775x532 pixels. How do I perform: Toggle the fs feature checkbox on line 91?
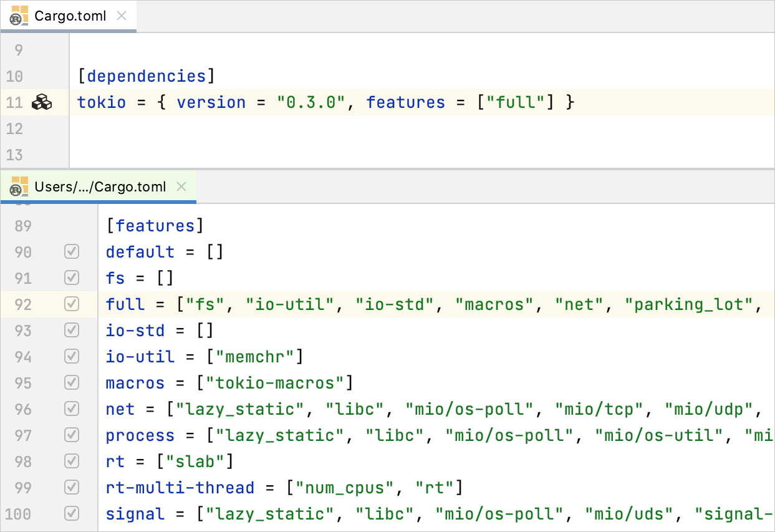pyautogui.click(x=72, y=278)
